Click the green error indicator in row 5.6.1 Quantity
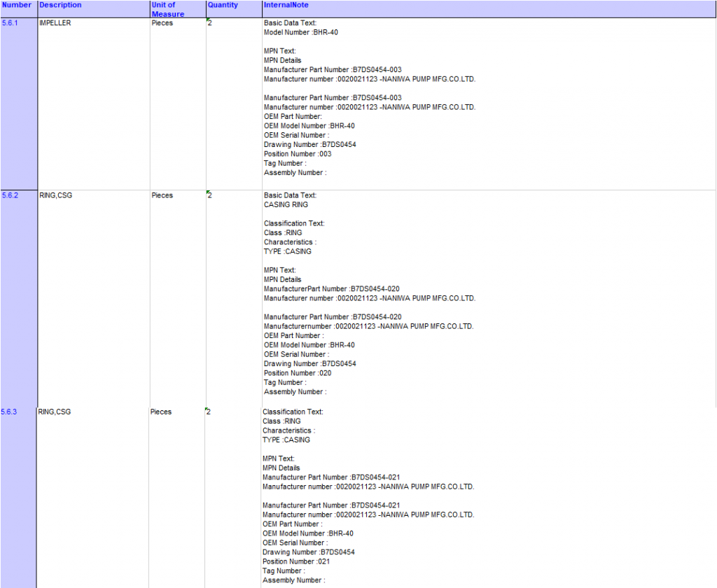 click(x=208, y=20)
